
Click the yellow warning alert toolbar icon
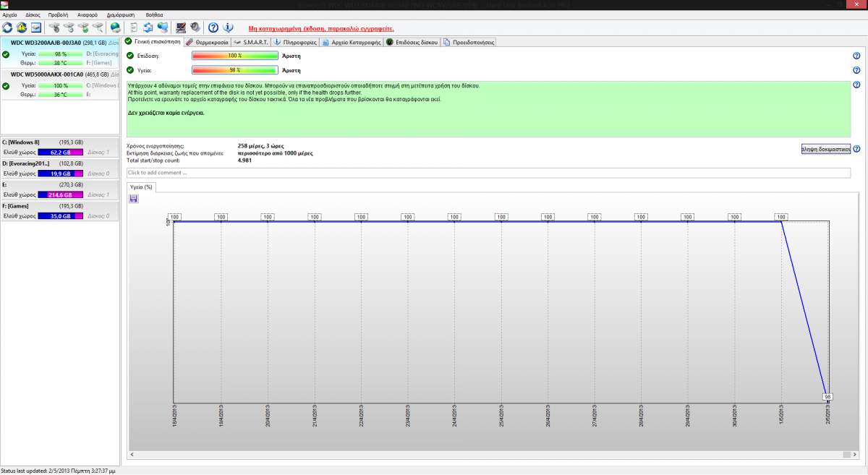(x=22, y=27)
